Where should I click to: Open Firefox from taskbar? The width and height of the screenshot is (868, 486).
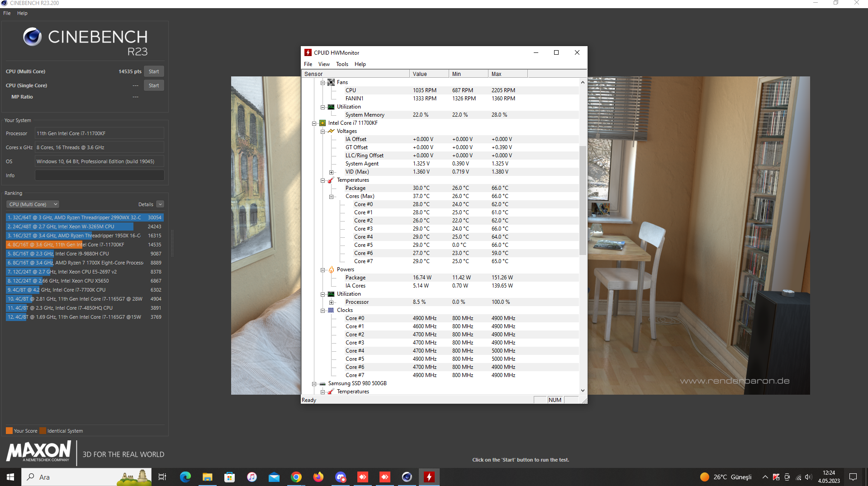point(318,477)
